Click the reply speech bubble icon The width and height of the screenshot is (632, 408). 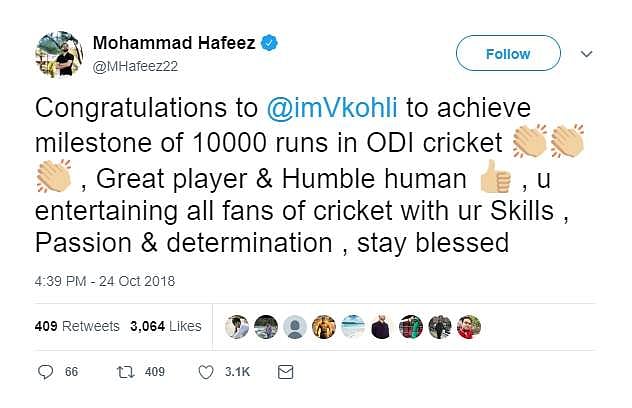click(x=44, y=372)
